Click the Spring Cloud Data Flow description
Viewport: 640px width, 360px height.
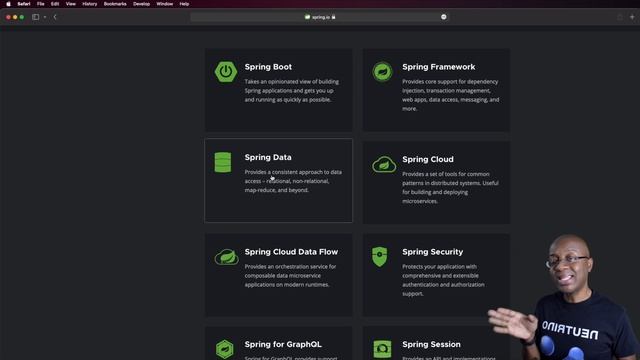[290, 276]
